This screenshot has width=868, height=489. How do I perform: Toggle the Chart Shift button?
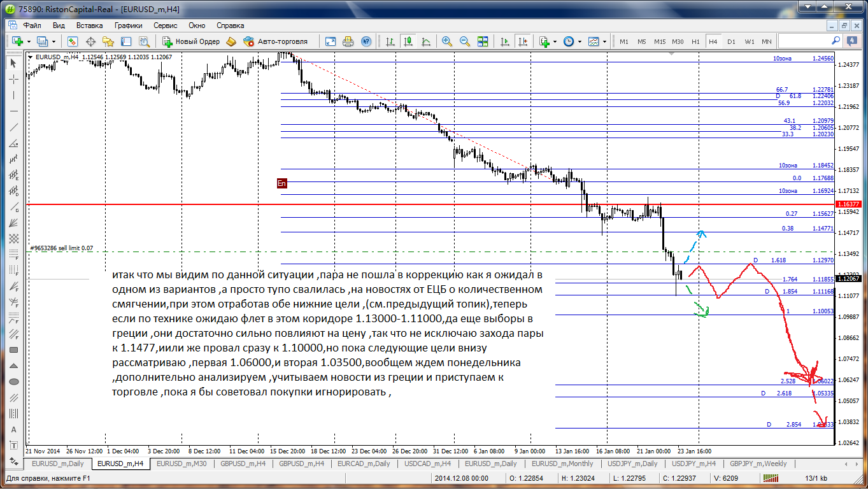[x=522, y=41]
